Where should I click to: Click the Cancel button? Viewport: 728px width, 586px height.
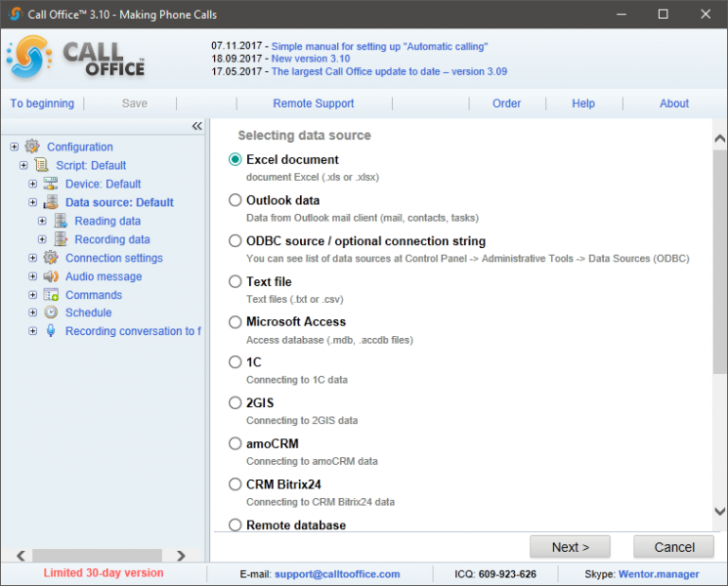[673, 547]
